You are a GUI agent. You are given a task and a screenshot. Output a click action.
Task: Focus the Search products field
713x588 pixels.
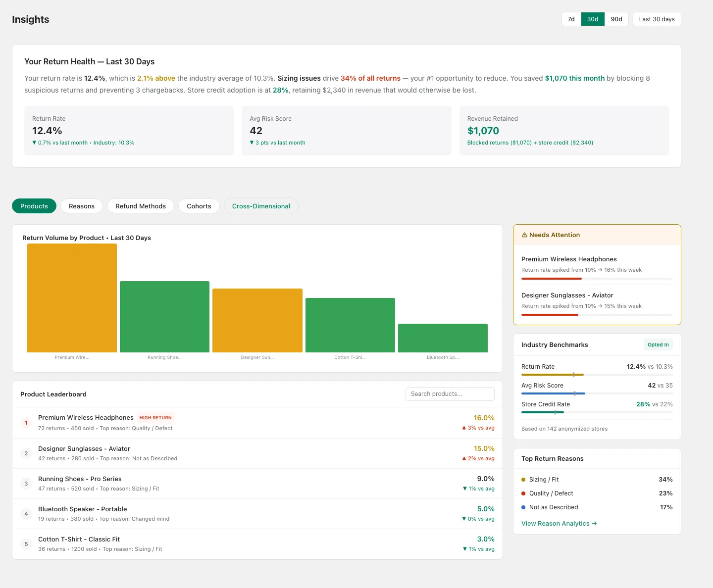point(450,394)
